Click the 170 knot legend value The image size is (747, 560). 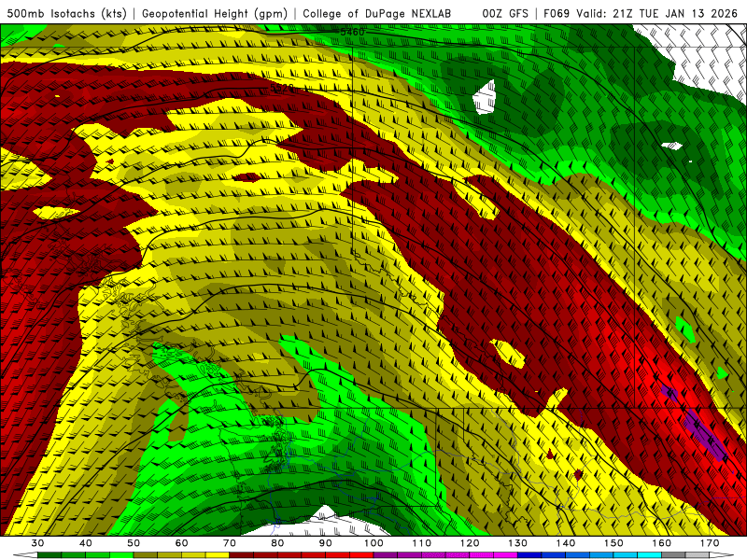[710, 543]
